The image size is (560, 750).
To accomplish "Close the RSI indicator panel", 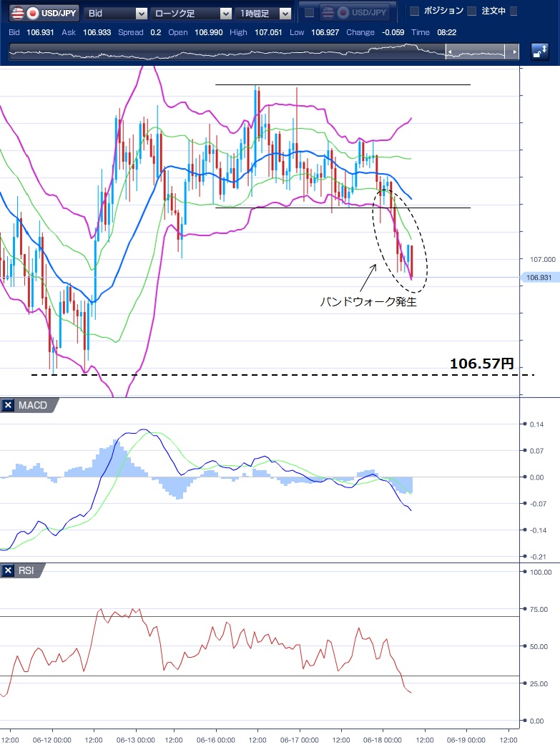I will [8, 570].
